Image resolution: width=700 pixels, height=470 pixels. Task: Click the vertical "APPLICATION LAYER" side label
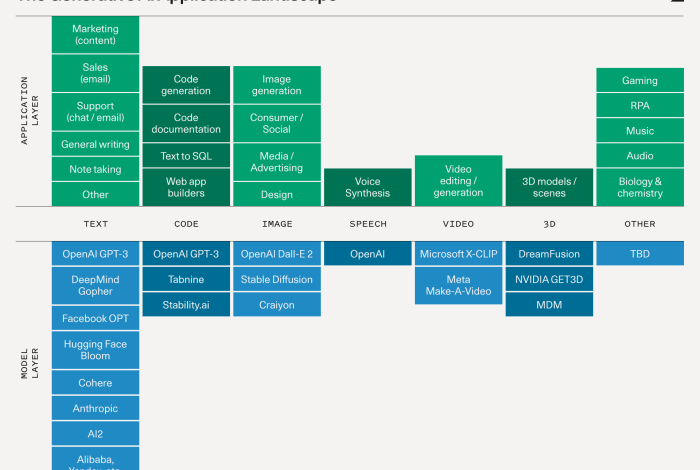click(x=29, y=111)
